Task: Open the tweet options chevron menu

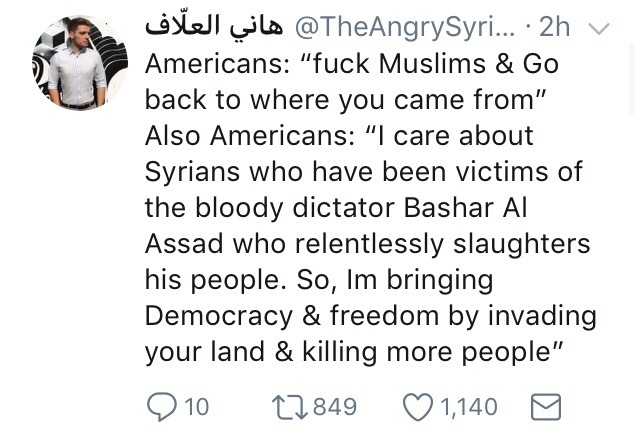Action: [598, 29]
